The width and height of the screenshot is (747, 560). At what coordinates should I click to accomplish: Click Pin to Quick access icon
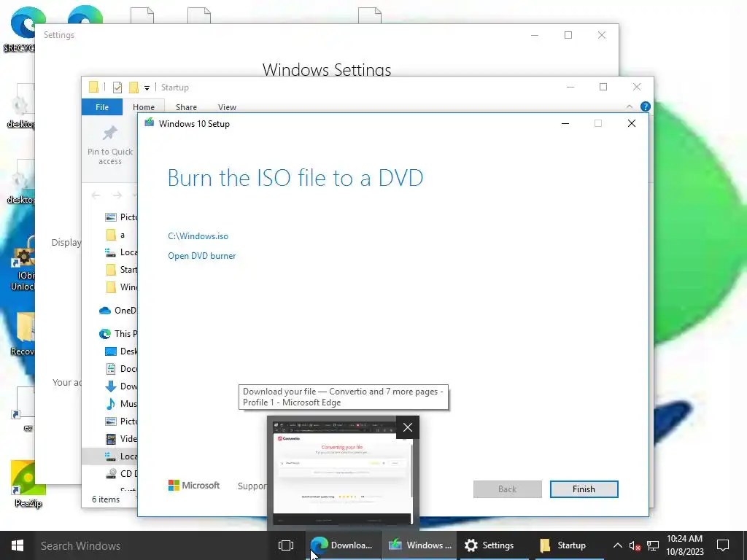pos(110,145)
